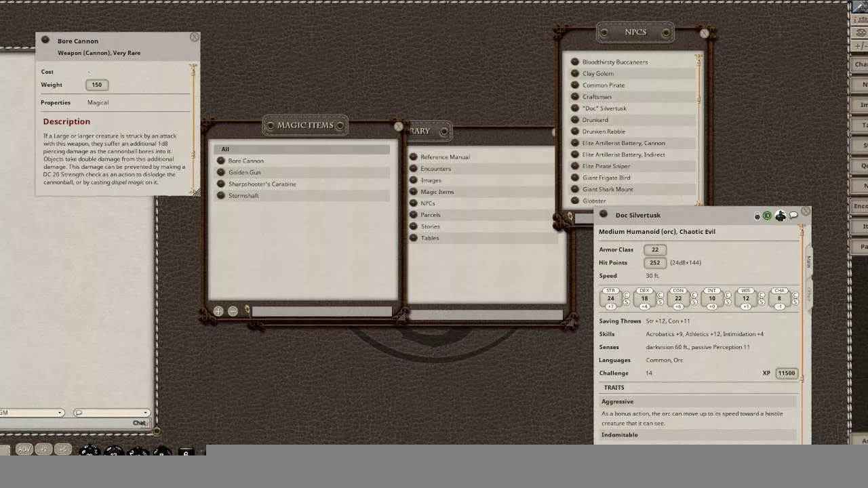Open the Bore Cannon link in Magic Items list
Screen dimensions: 868x488
point(221,161)
